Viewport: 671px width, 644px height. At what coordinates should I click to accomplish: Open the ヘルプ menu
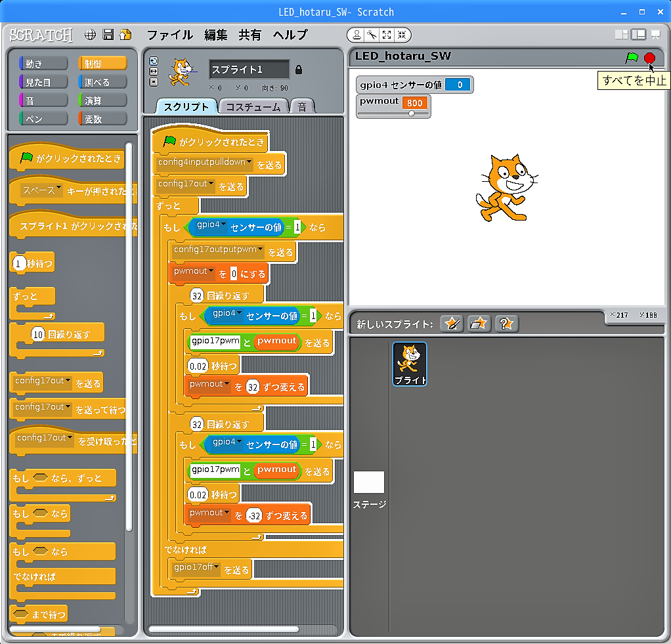[x=290, y=35]
